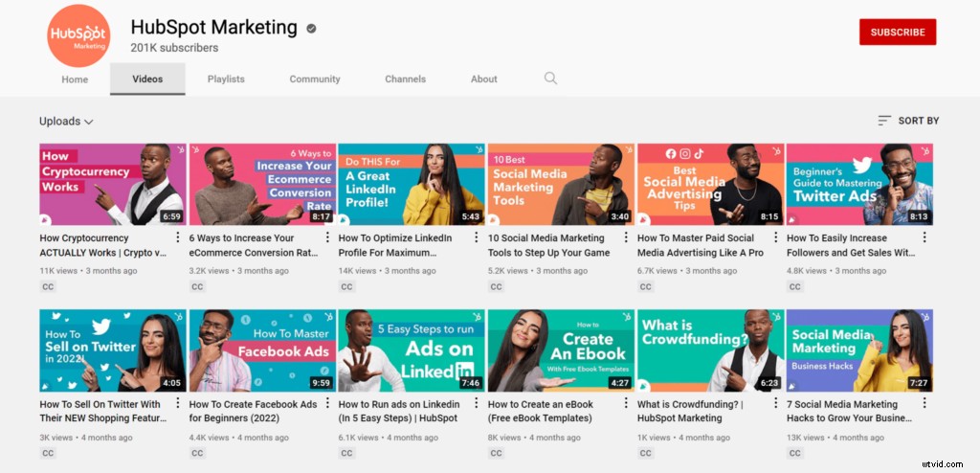Open the HubSpot Marketing channel title

pyautogui.click(x=213, y=28)
